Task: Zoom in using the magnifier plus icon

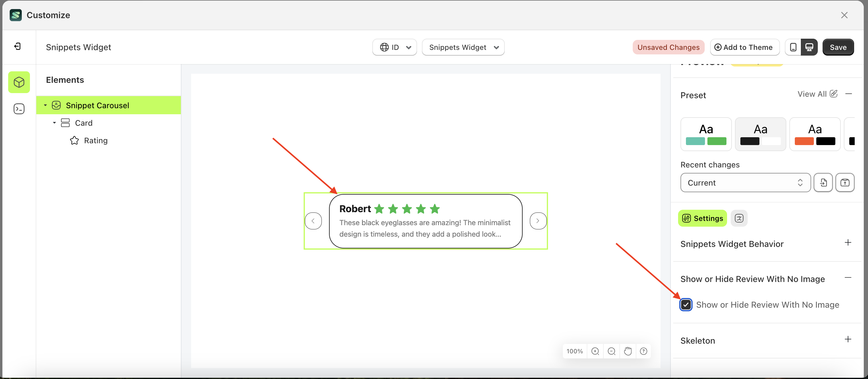Action: [x=595, y=351]
